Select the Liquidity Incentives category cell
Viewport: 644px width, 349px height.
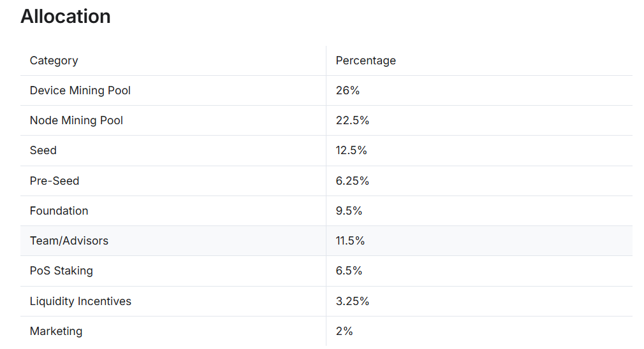point(80,301)
